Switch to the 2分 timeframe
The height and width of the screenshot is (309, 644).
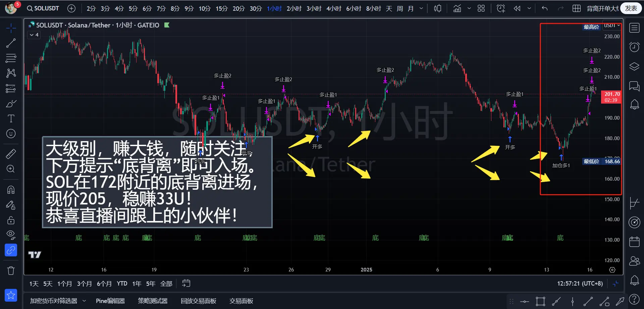(x=91, y=8)
